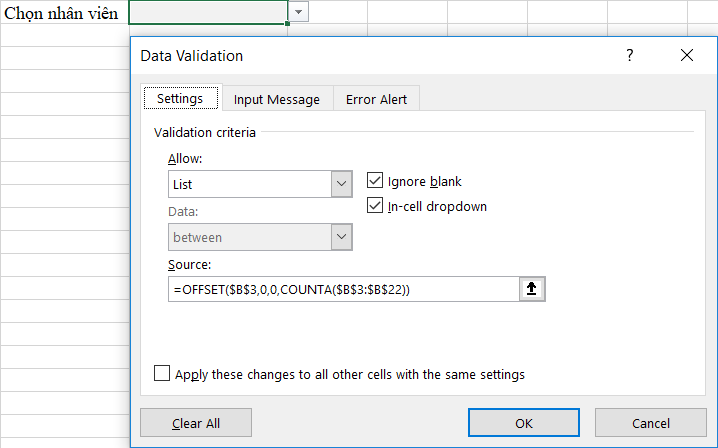
Task: Click the Cancel button
Action: (651, 423)
